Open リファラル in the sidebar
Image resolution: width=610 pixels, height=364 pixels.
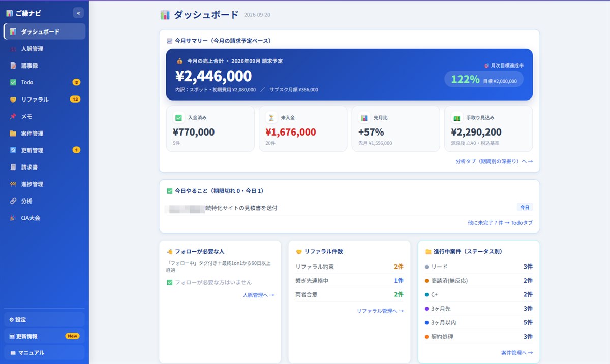coord(44,100)
